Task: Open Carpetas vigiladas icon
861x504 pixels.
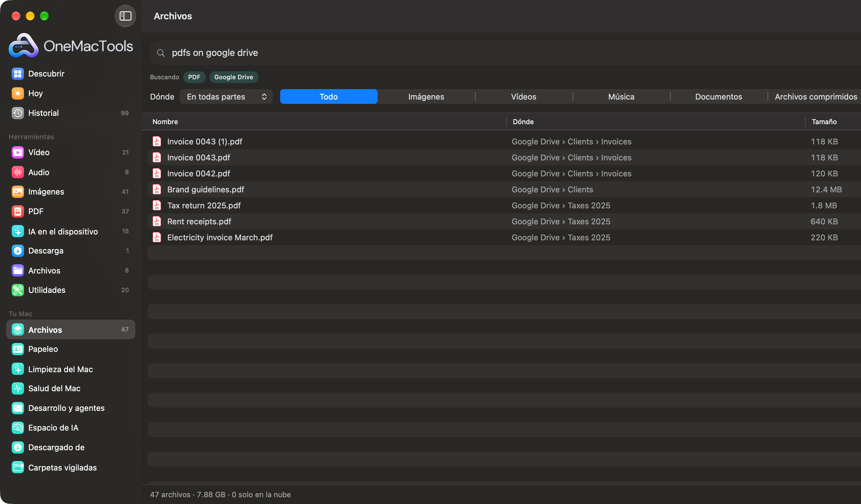Action: point(18,467)
